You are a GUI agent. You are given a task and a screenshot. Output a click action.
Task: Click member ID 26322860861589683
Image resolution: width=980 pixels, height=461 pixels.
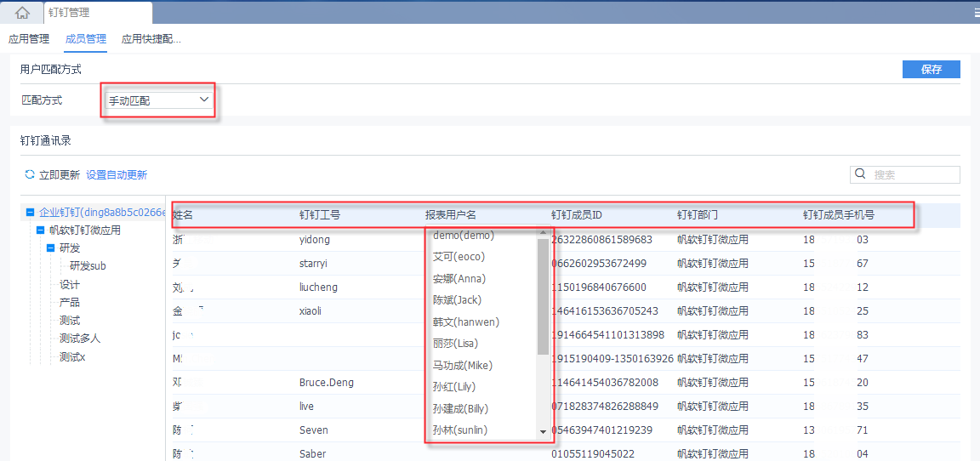[601, 239]
